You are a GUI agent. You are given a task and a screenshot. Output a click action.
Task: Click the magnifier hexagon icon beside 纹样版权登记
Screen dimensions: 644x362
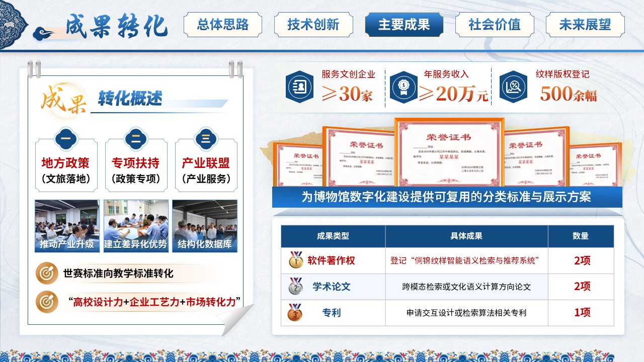coord(513,87)
